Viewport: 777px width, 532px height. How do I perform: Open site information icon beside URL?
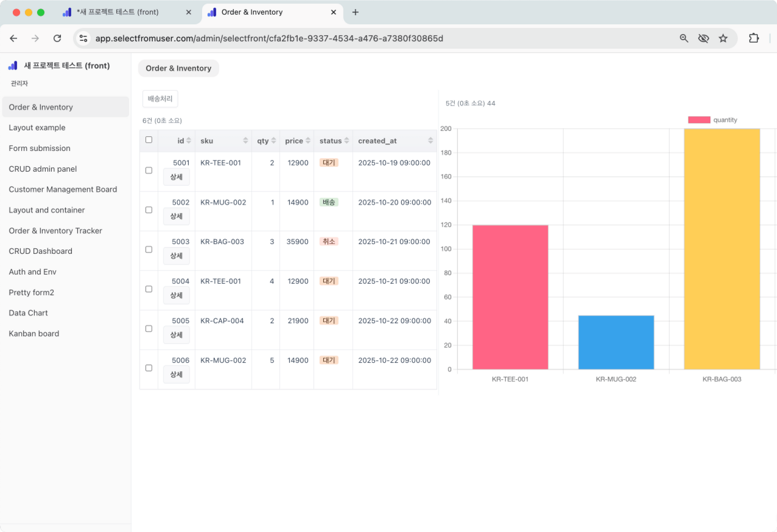point(83,38)
